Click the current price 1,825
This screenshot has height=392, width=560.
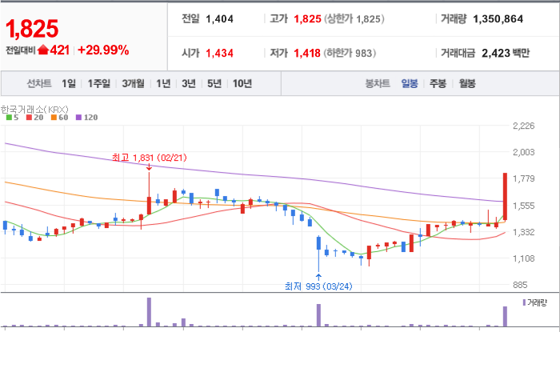[32, 29]
